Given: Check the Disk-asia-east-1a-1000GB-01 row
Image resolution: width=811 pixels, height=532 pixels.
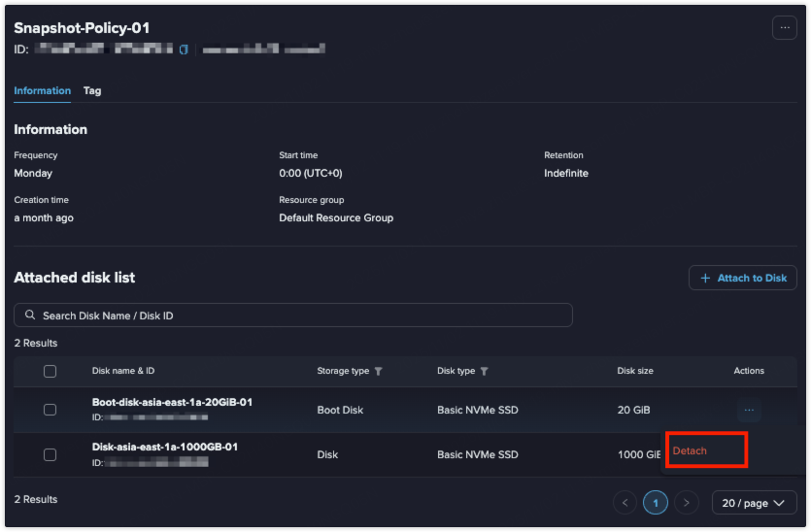Looking at the screenshot, I should (x=51, y=454).
